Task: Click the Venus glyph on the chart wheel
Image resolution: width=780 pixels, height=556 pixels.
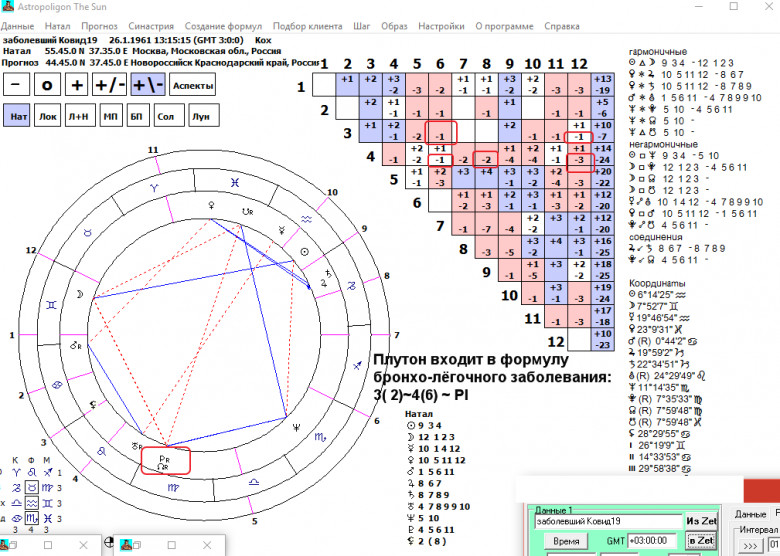Action: tap(212, 204)
